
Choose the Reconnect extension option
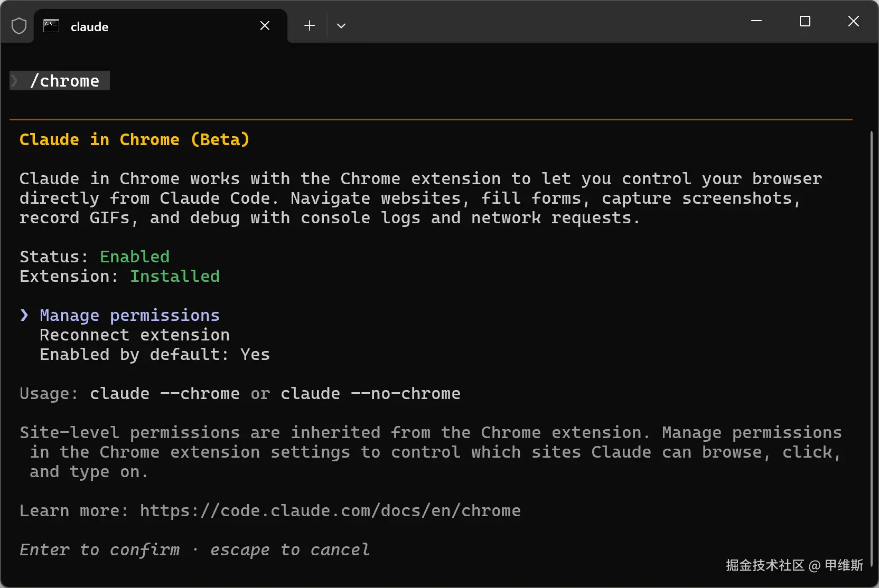coord(134,335)
